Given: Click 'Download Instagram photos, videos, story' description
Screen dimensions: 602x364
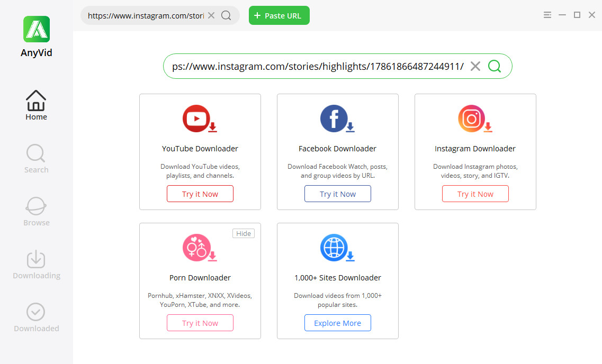Looking at the screenshot, I should [x=475, y=171].
